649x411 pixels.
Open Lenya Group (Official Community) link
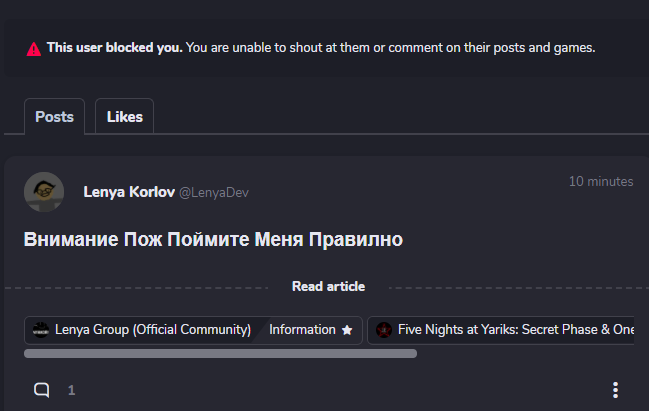click(x=152, y=330)
